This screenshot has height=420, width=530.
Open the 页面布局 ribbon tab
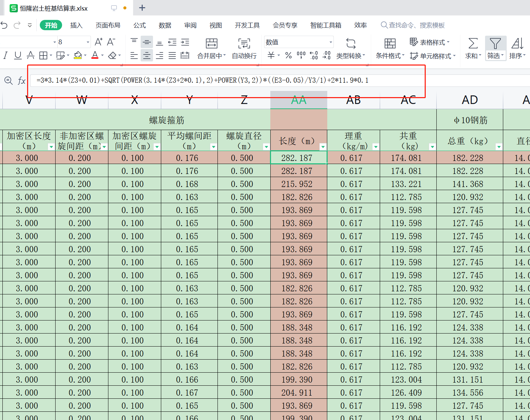(x=108, y=25)
